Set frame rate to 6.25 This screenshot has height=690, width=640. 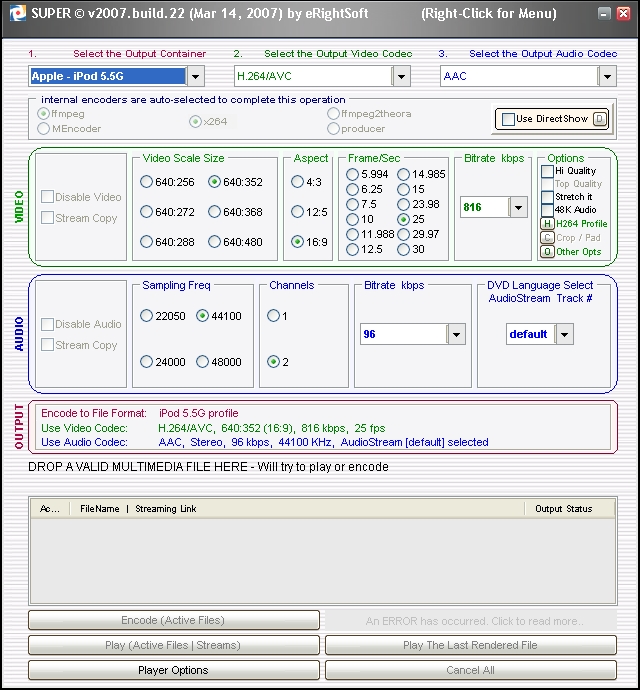tap(352, 189)
